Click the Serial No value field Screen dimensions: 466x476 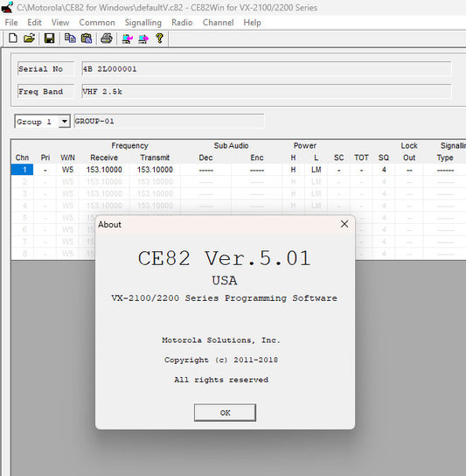point(267,69)
